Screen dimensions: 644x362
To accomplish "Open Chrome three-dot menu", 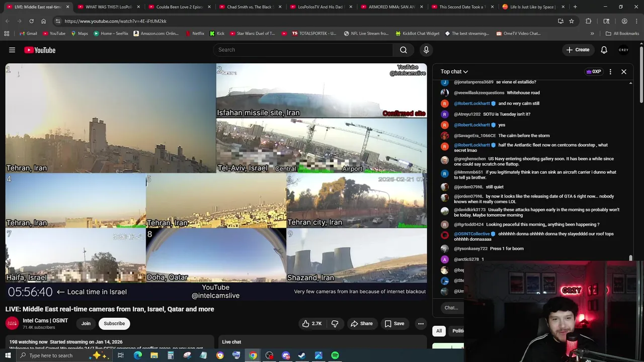I will (636, 21).
